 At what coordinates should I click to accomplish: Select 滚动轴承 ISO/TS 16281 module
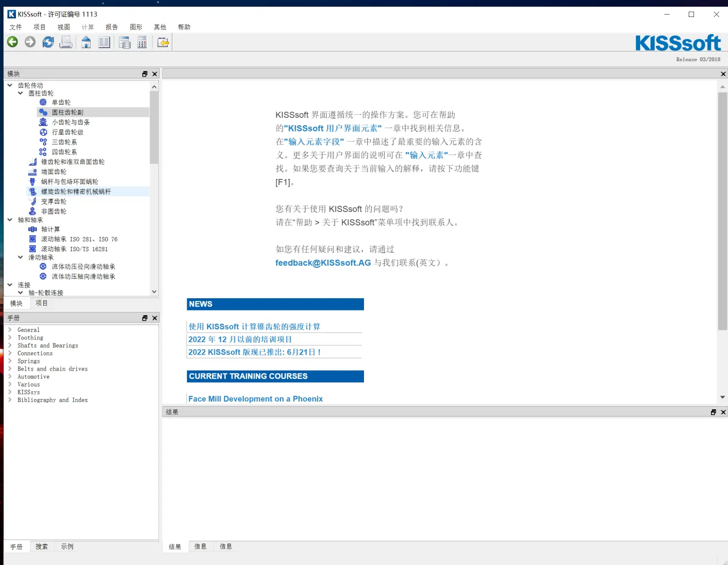tap(74, 249)
